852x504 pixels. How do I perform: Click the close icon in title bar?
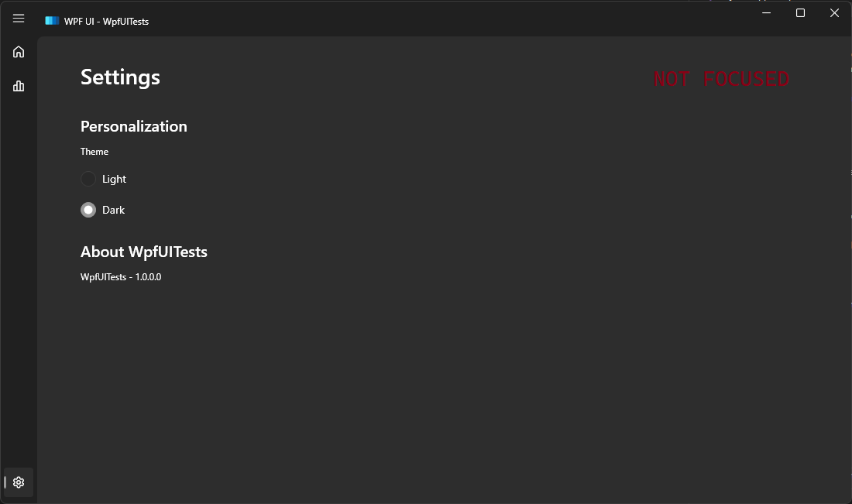point(834,13)
